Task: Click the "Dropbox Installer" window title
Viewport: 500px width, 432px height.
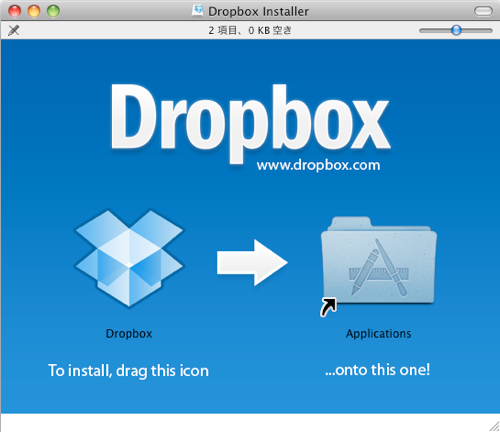Action: click(259, 11)
